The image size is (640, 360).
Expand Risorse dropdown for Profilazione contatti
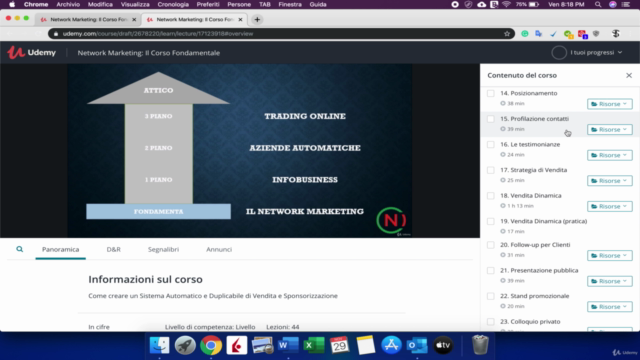609,129
